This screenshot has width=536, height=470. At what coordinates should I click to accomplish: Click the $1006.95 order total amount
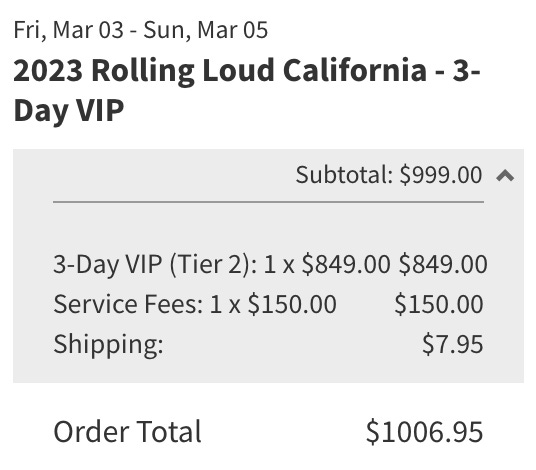point(425,432)
